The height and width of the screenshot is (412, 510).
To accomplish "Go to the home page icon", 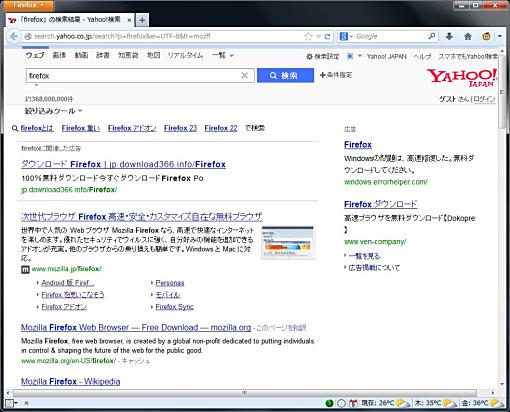I will [x=468, y=36].
